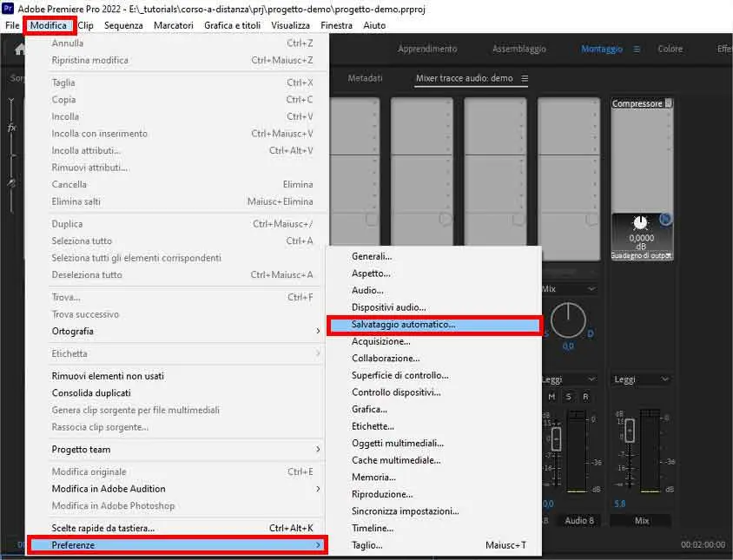The image size is (733, 560).
Task: Open Taglio... preferences entry
Action: pyautogui.click(x=434, y=545)
